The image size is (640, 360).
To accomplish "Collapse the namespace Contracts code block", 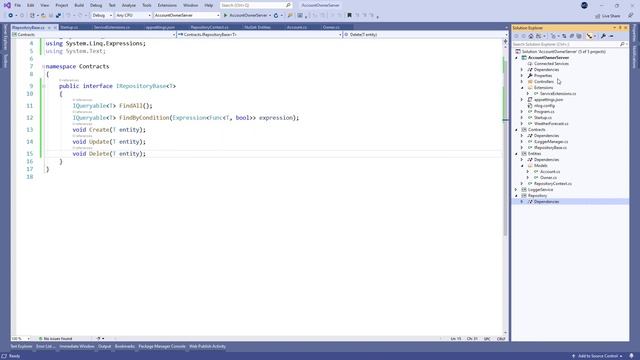I will [x=43, y=67].
